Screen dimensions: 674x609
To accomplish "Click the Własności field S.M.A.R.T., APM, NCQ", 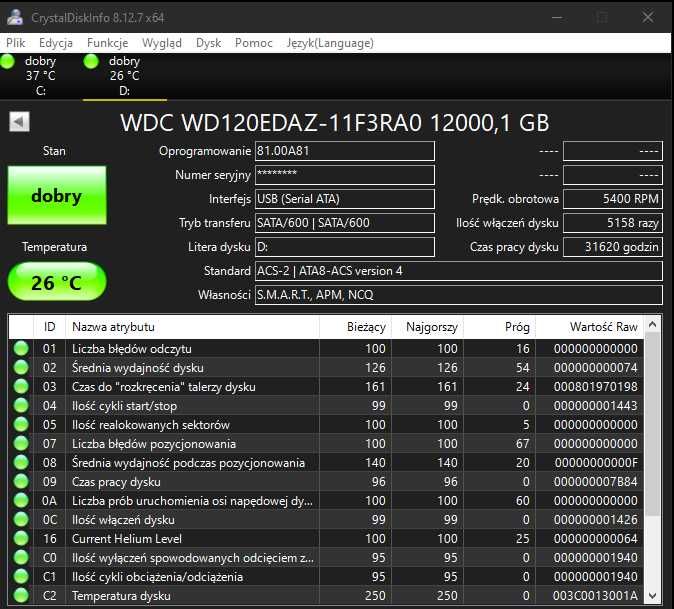I will [459, 295].
